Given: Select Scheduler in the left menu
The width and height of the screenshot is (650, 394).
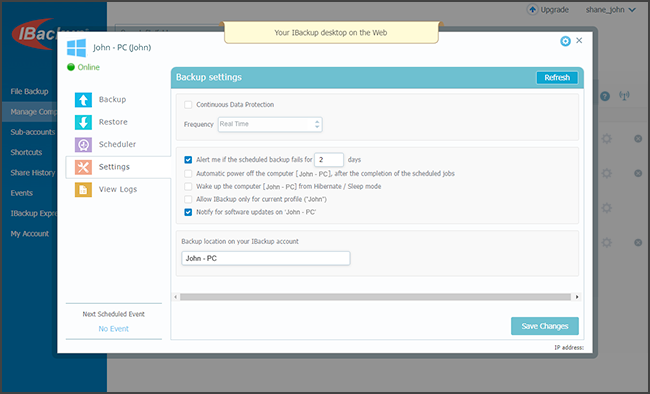Looking at the screenshot, I should pos(118,144).
